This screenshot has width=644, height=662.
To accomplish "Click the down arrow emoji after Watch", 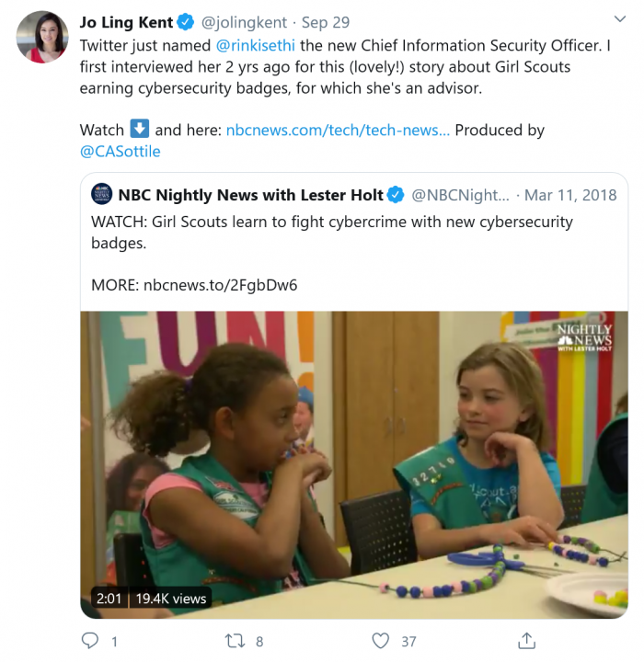I will point(139,130).
